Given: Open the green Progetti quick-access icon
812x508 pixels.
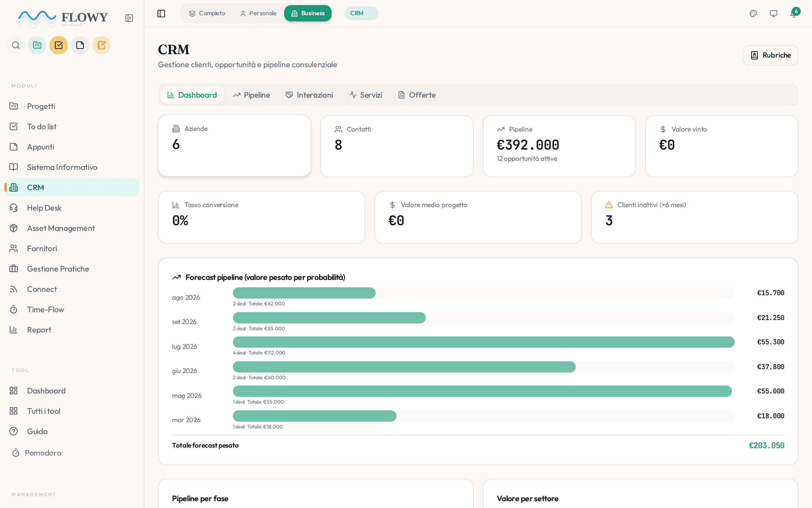Looking at the screenshot, I should (37, 45).
